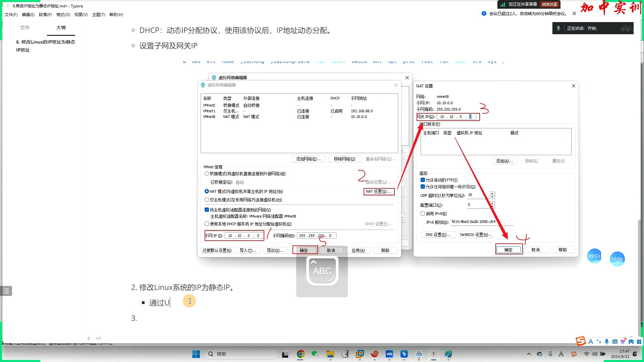
Task: Open the 编辑(E) menu
Action: [x=28, y=15]
